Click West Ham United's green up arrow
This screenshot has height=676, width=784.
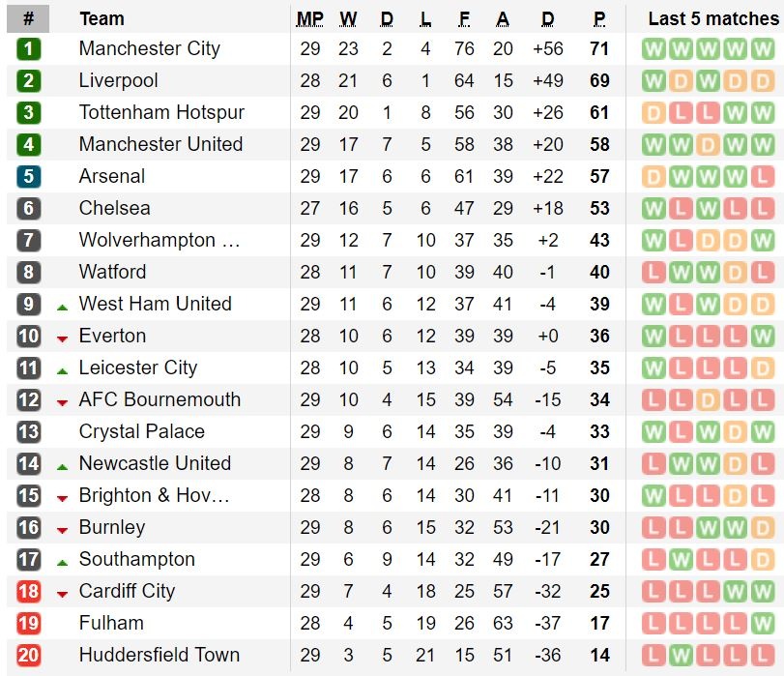point(62,306)
